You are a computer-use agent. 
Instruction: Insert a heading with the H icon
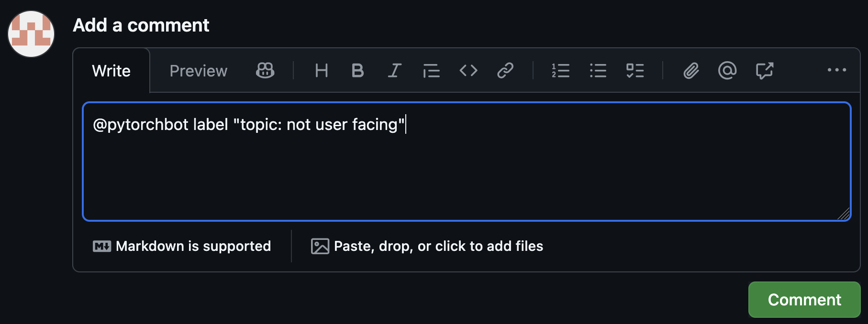(322, 71)
